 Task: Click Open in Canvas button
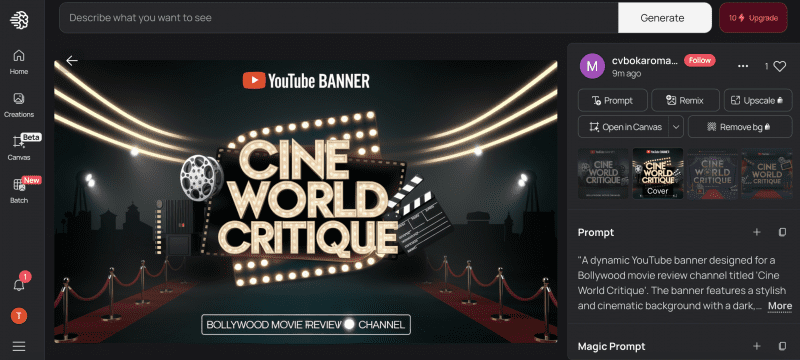click(x=623, y=127)
